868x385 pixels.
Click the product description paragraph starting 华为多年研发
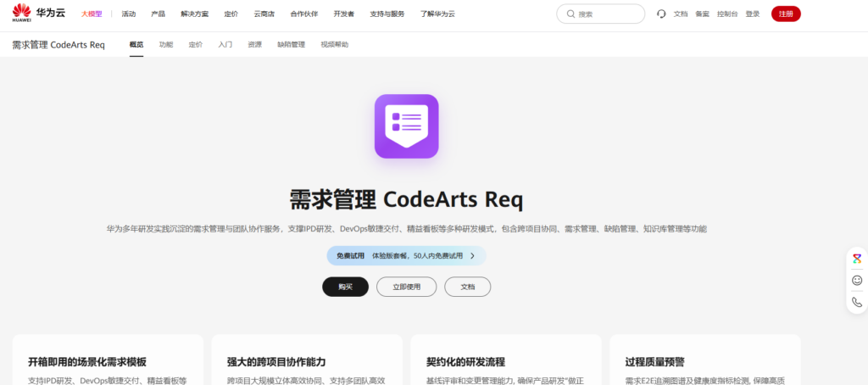406,229
